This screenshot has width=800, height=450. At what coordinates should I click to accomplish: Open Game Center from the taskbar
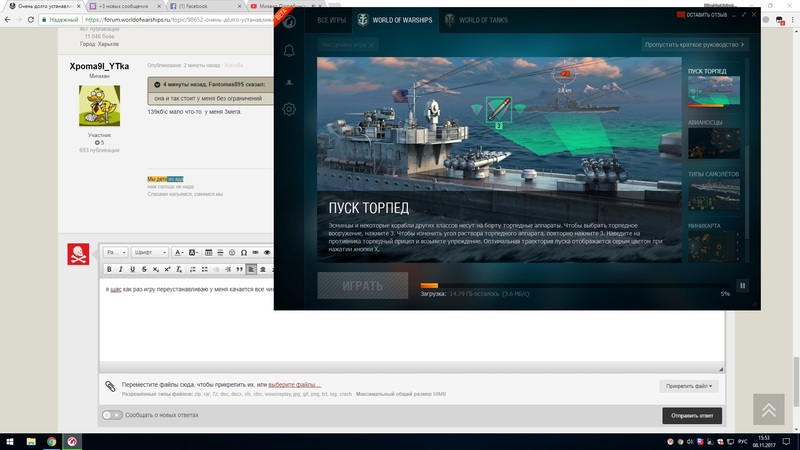[72, 442]
